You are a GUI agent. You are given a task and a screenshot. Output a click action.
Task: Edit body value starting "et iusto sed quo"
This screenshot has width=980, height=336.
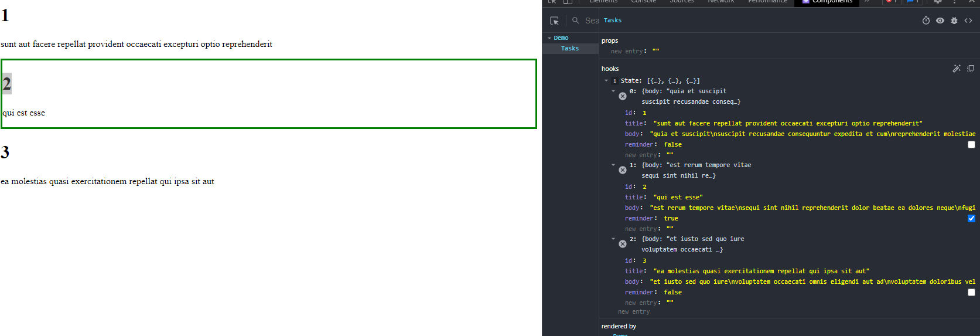point(812,282)
